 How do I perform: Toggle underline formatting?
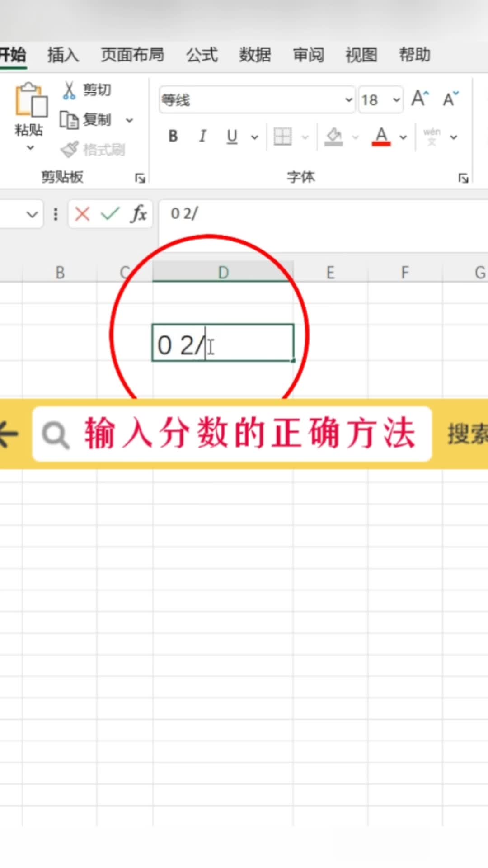click(232, 137)
